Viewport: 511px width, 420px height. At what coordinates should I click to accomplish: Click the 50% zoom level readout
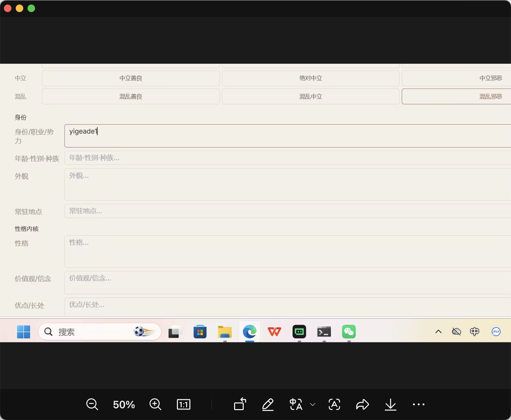click(124, 404)
